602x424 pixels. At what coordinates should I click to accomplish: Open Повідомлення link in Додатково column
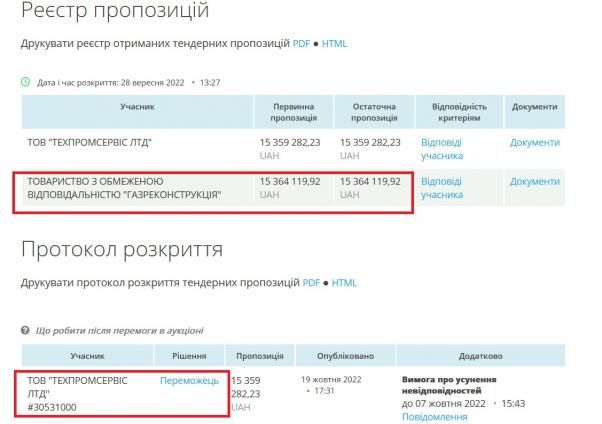[x=435, y=417]
